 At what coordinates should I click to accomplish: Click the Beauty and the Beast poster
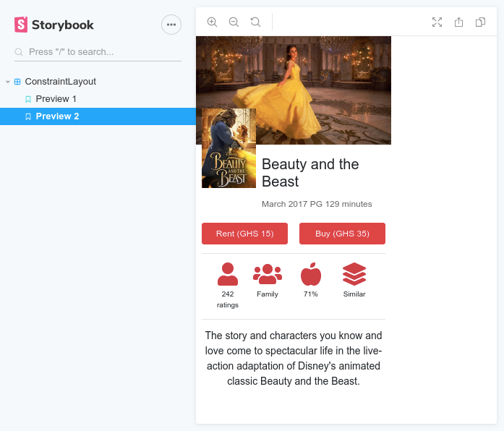point(228,148)
